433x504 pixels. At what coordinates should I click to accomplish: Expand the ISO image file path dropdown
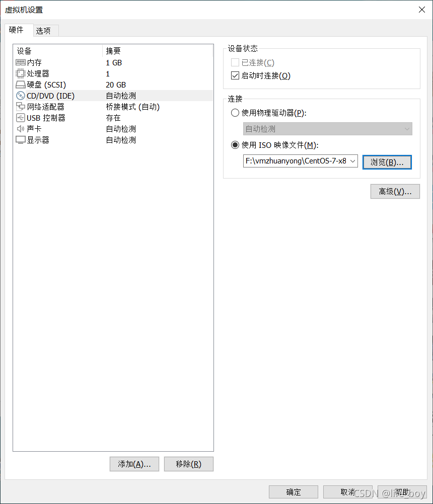click(x=353, y=161)
